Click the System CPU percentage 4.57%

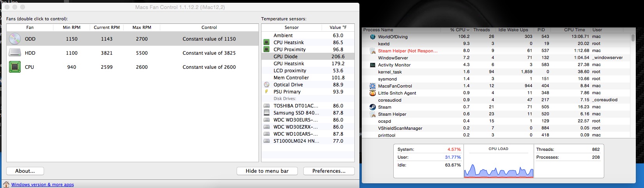tap(454, 149)
